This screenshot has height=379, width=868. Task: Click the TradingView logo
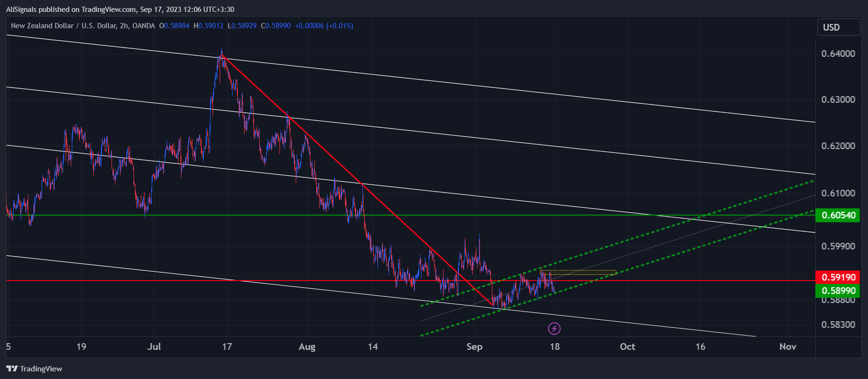pos(34,368)
